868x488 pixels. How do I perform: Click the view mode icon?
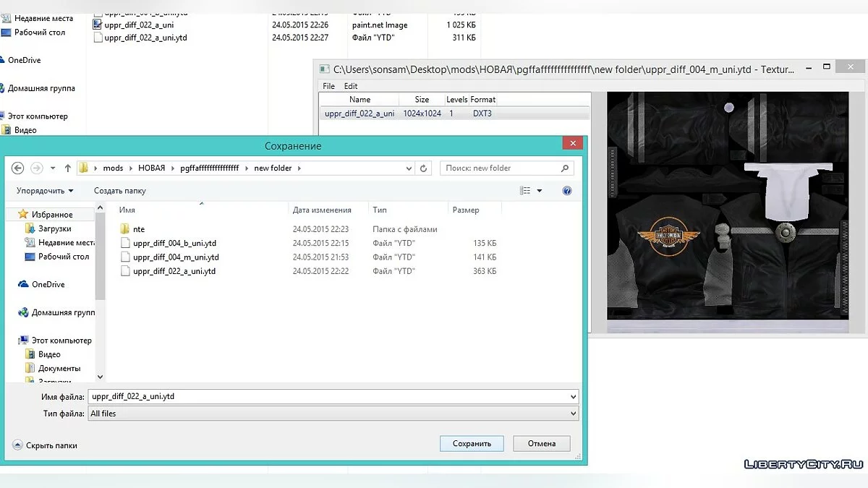[526, 191]
